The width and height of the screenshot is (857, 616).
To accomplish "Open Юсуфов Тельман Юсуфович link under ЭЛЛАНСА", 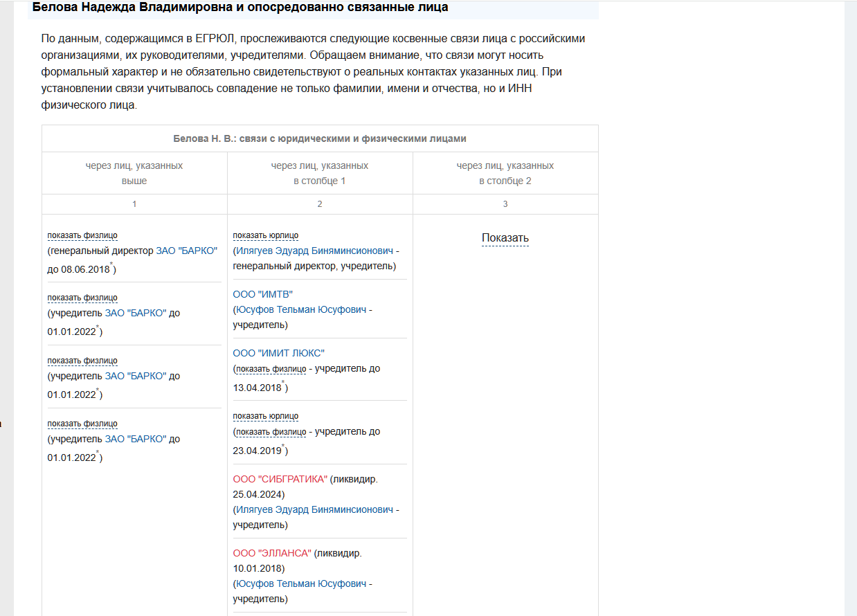I will tap(301, 583).
